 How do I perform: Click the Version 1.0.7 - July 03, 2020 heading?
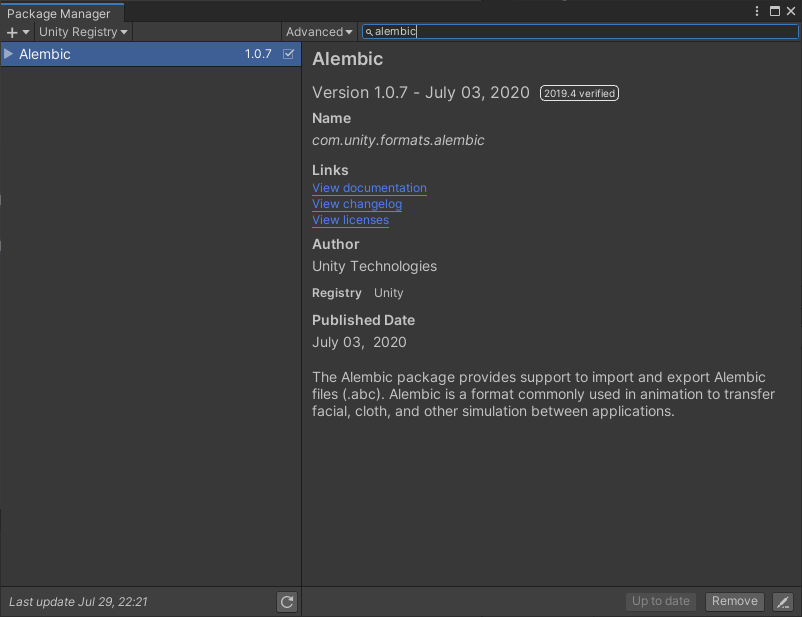(421, 93)
